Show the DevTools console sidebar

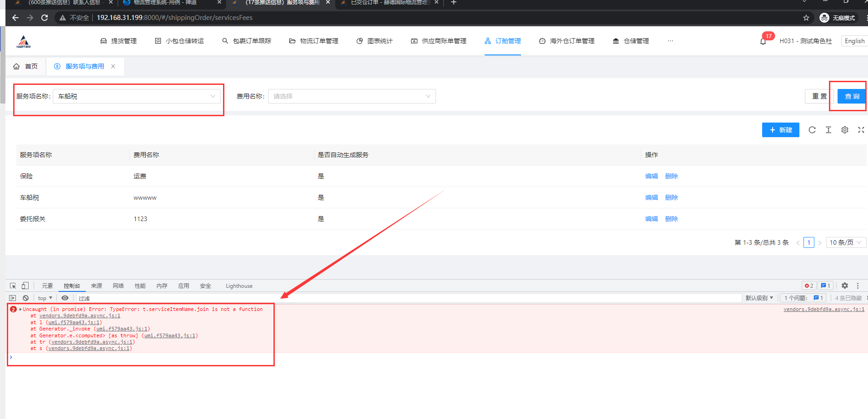[13, 298]
